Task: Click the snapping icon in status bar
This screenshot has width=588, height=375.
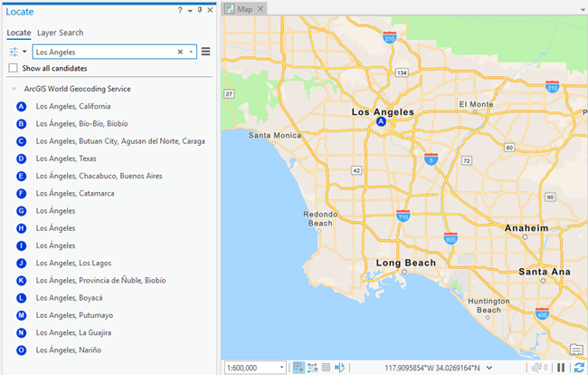Action: click(299, 367)
